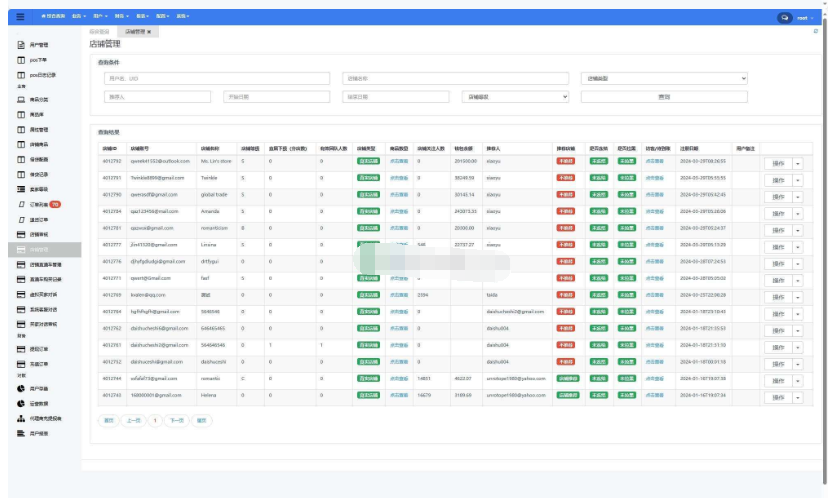Click the refresh icon below root menu
Screen dimensions: 830x498
[815, 31]
